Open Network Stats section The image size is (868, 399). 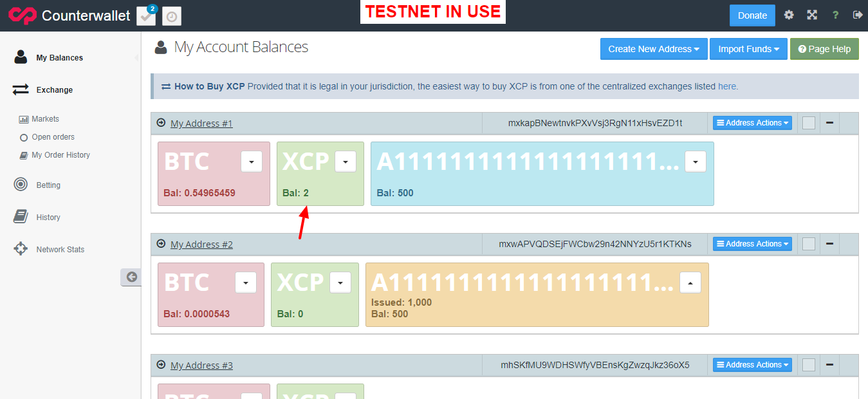point(60,250)
